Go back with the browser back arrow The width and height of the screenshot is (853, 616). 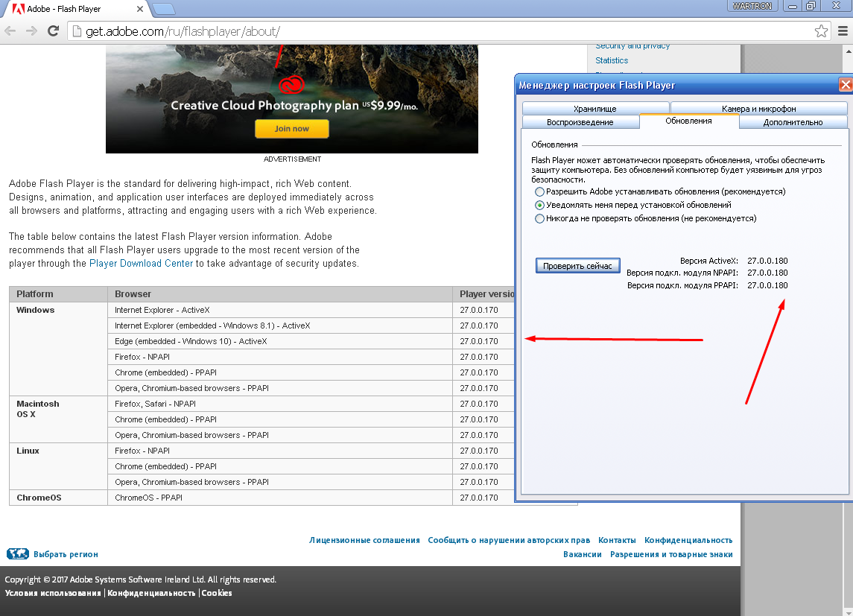(10, 31)
